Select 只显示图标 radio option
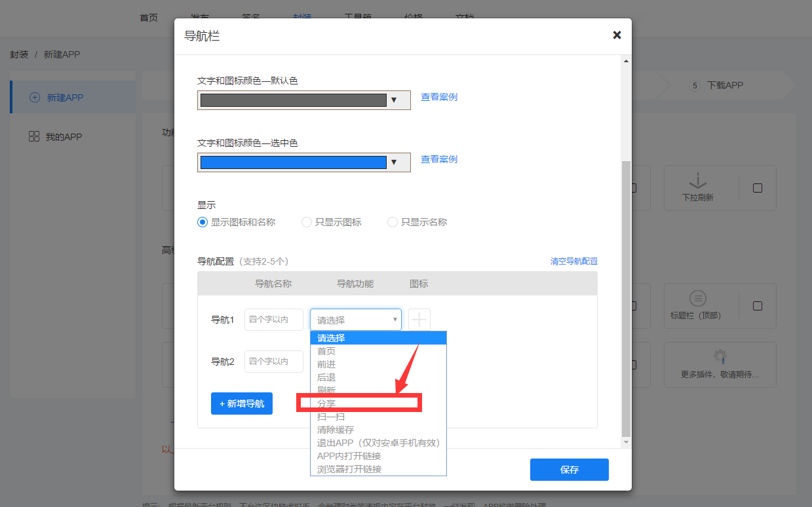This screenshot has width=812, height=507. tap(307, 222)
